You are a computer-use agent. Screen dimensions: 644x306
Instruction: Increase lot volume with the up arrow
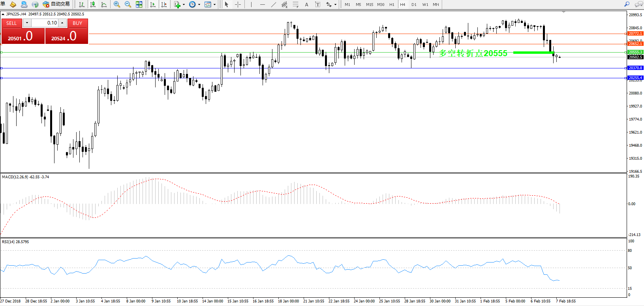62,23
